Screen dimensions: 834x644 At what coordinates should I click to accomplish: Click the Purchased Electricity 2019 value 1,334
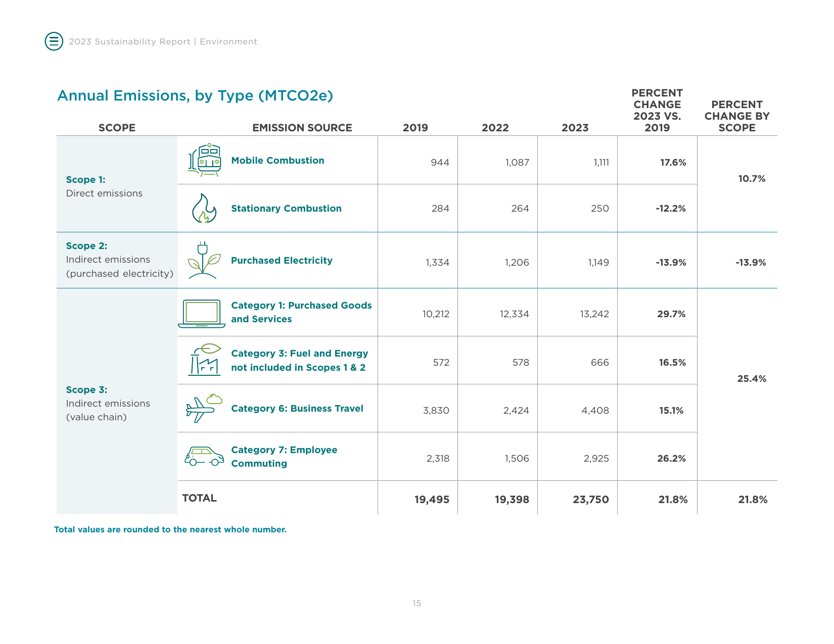click(437, 263)
